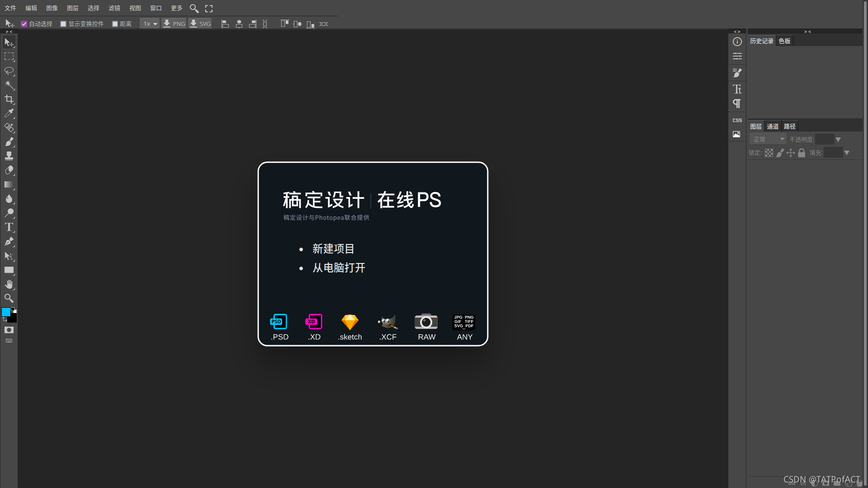This screenshot has height=488, width=868.
Task: Toggle lock position cross arrows icon
Action: 791,153
